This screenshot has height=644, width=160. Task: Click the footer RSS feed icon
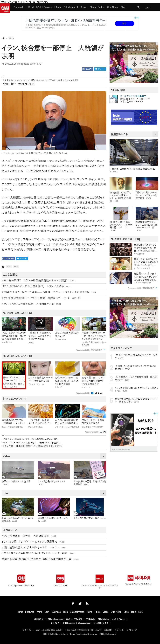[87, 603]
